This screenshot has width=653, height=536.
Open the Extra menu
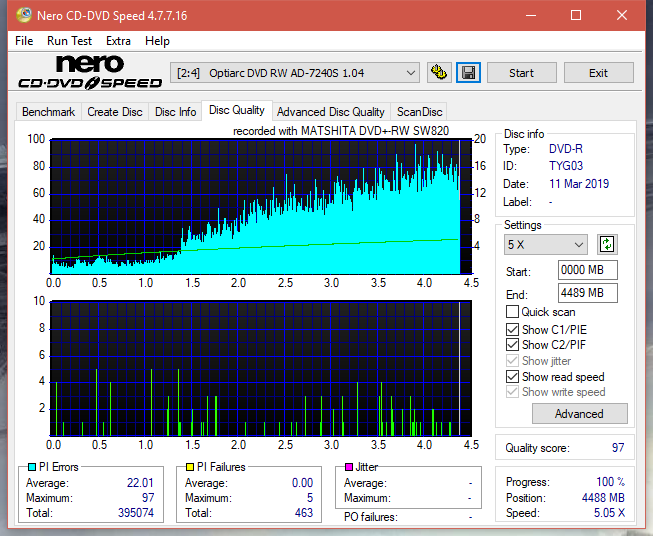(x=118, y=41)
